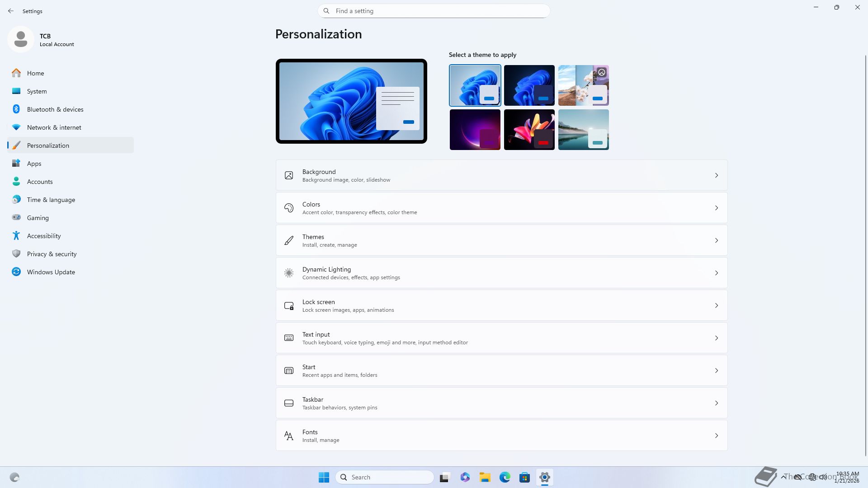Expand the Background settings row chevron
This screenshot has width=868, height=488.
716,175
